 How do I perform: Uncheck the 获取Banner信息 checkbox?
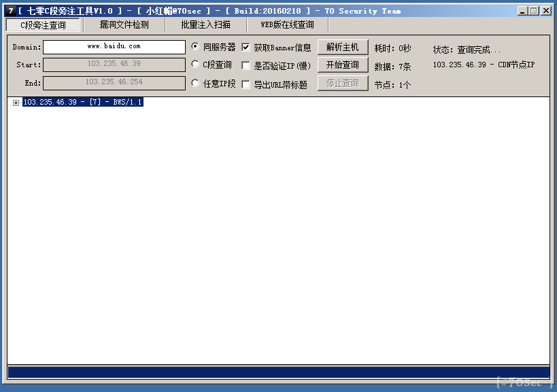[x=246, y=48]
